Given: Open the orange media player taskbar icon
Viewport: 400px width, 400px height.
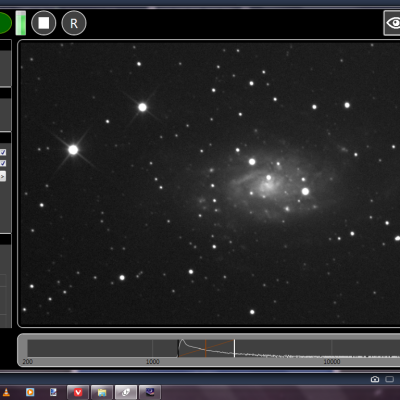Looking at the screenshot, I should [x=30, y=392].
